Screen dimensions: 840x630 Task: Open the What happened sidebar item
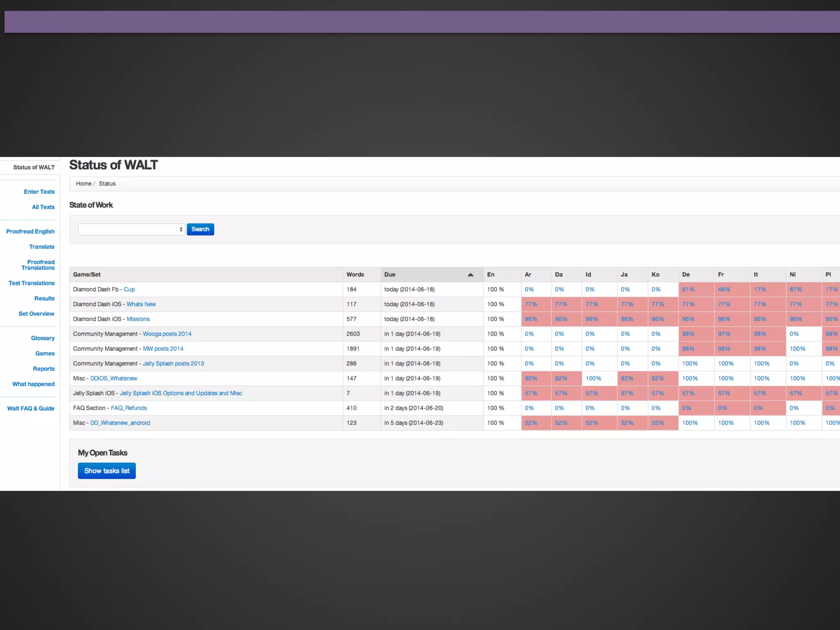[33, 384]
